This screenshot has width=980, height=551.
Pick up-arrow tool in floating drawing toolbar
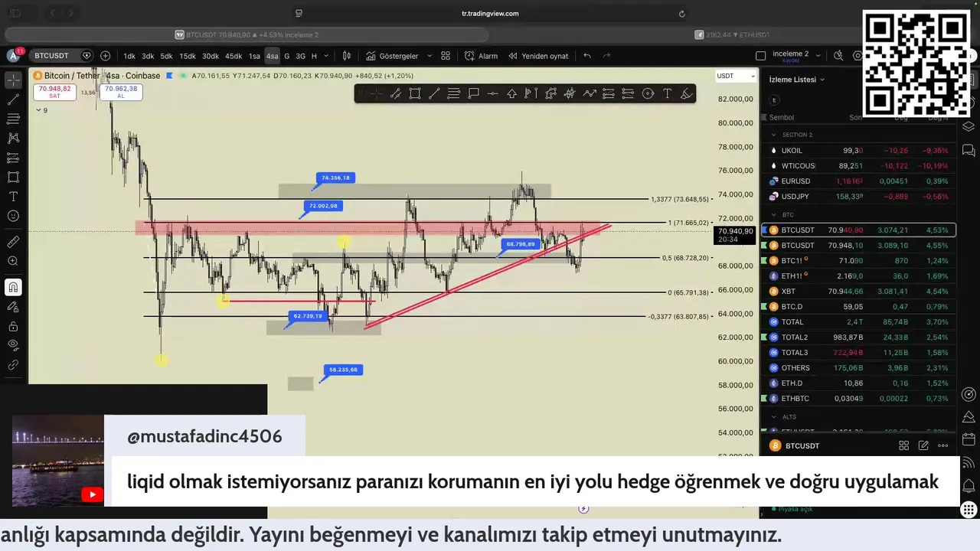511,93
